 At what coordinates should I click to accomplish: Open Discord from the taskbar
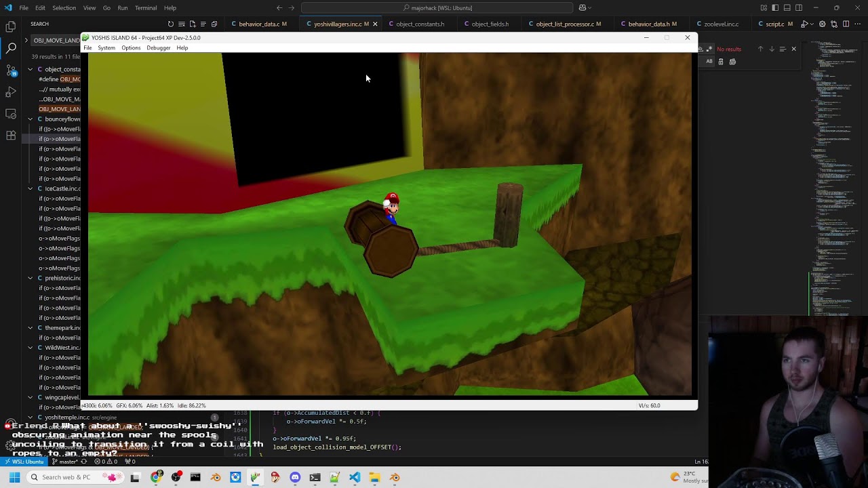tap(295, 477)
